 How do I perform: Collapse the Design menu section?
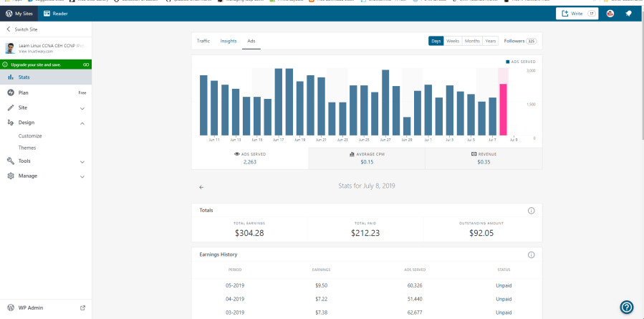tap(82, 123)
